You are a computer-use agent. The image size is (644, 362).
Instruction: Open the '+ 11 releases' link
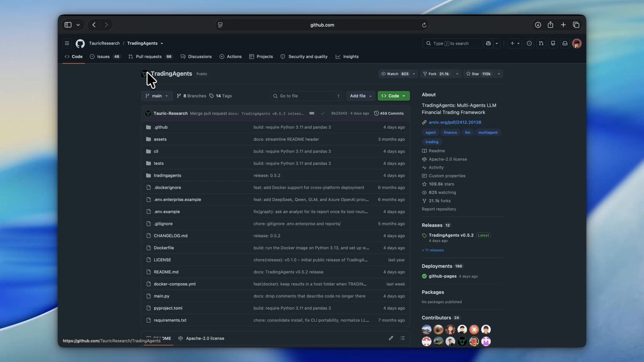click(x=433, y=250)
